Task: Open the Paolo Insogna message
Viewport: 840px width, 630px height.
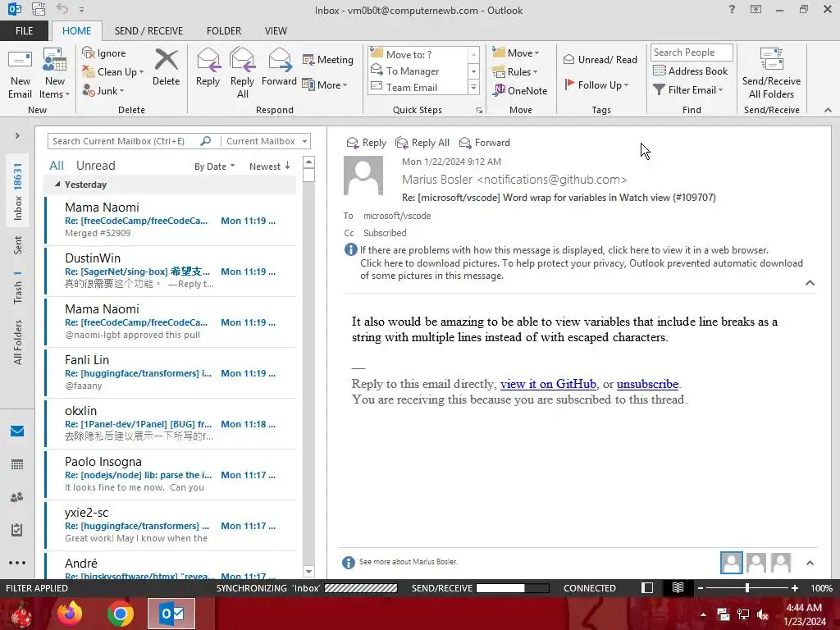Action: tap(171, 475)
